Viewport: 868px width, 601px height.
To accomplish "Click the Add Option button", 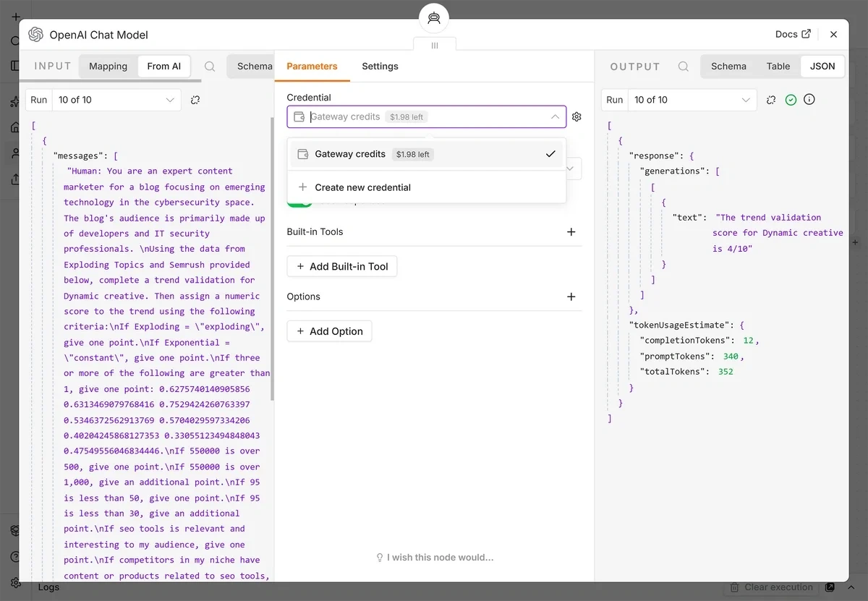I will tap(329, 331).
